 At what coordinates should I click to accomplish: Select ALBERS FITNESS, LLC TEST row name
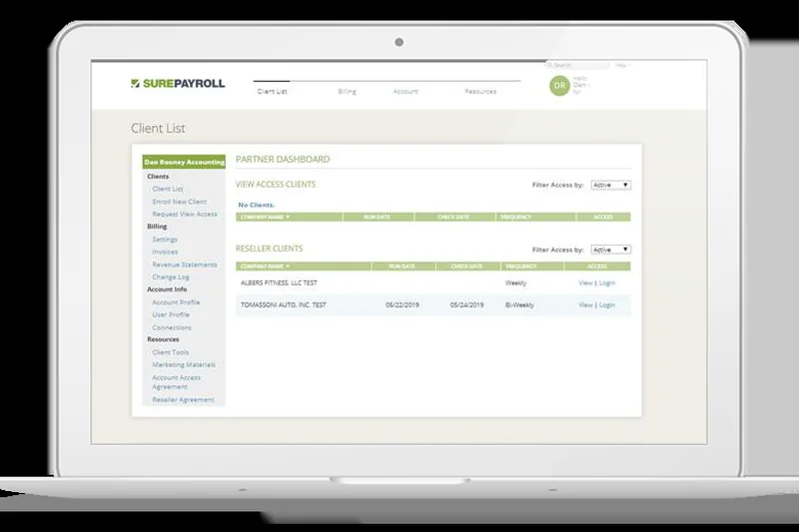(279, 283)
